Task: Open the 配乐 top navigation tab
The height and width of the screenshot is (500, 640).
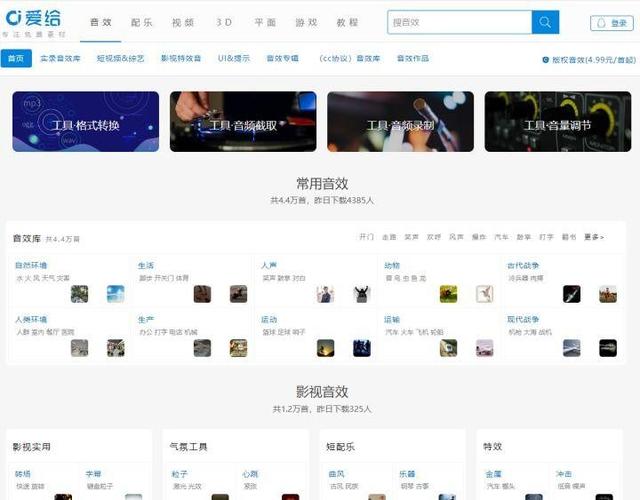Action: click(142, 22)
